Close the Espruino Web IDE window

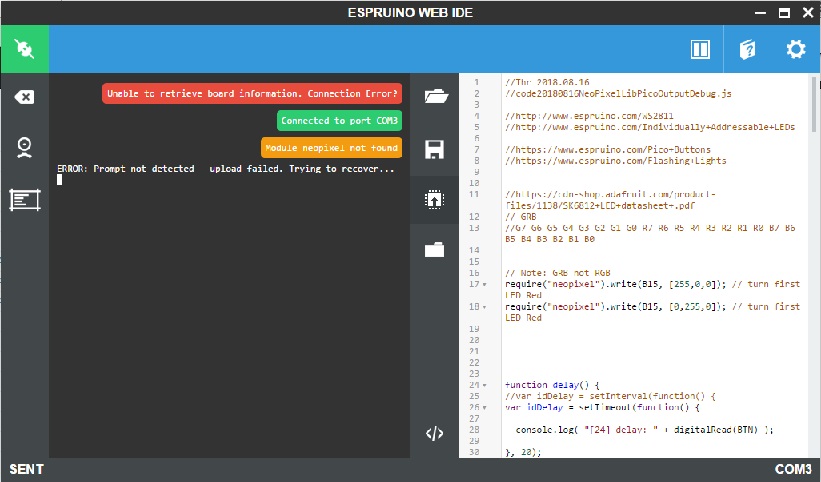click(808, 13)
